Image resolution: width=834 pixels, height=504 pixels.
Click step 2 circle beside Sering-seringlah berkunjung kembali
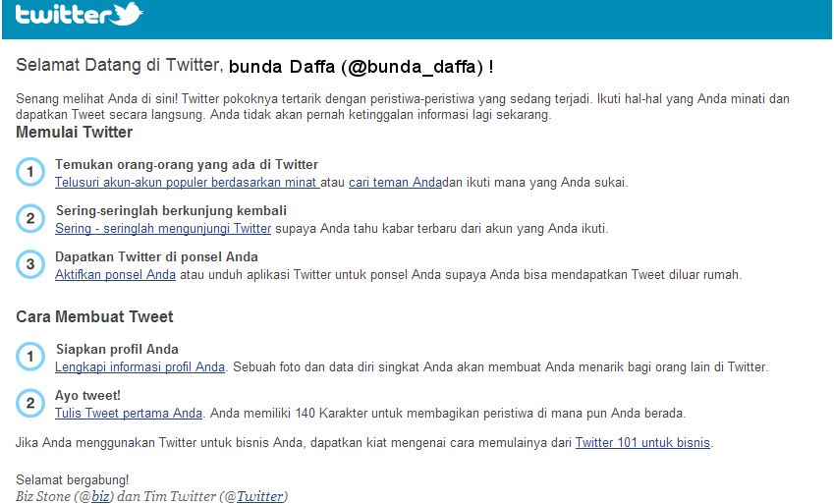[30, 218]
